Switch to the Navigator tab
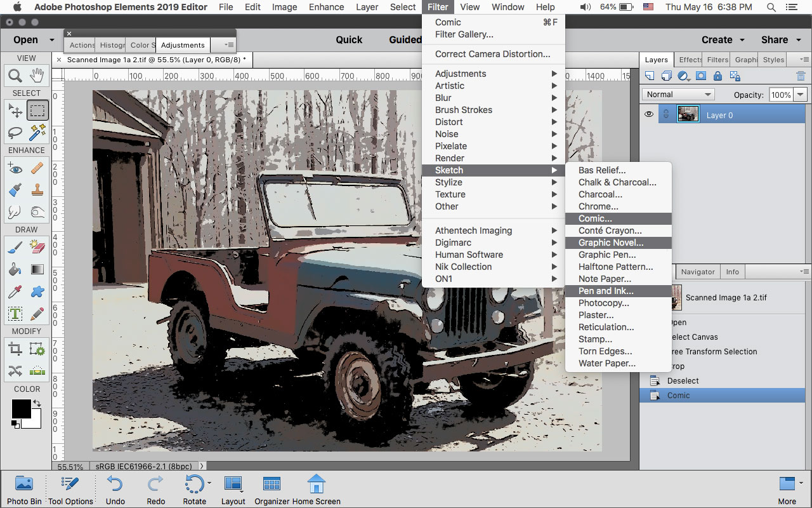812x508 pixels. point(698,272)
